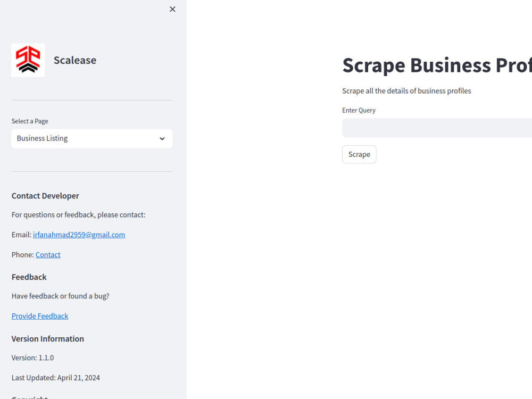This screenshot has width=532, height=399.
Task: Click the "Contact" phone link
Action: 48,254
